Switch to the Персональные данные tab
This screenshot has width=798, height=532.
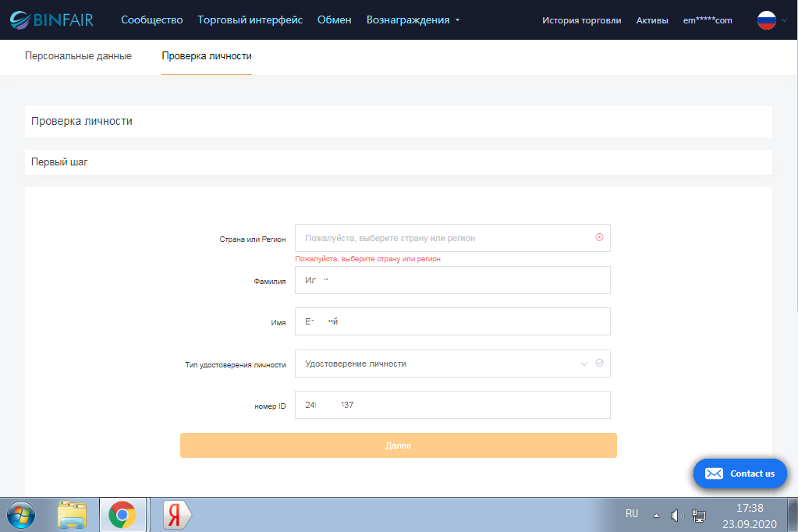coord(78,56)
